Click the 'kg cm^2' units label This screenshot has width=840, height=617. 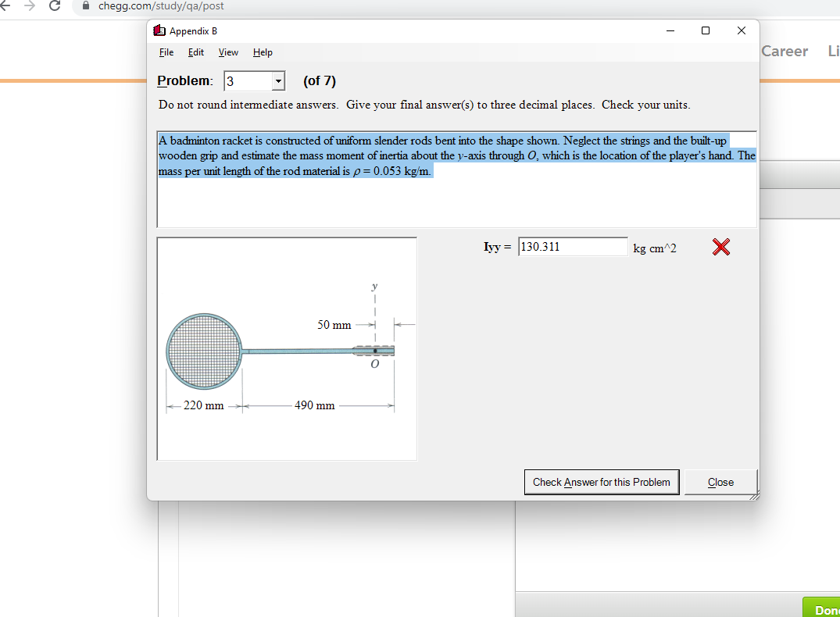(655, 248)
